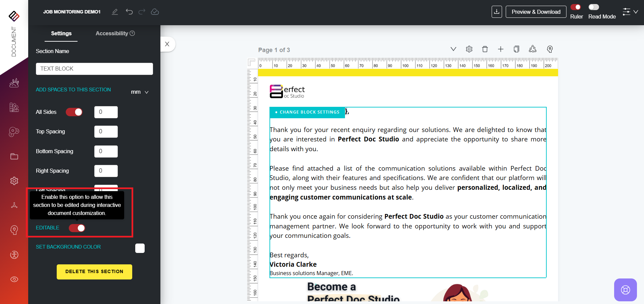The height and width of the screenshot is (304, 644).
Task: Select the Settings tab
Action: (61, 33)
